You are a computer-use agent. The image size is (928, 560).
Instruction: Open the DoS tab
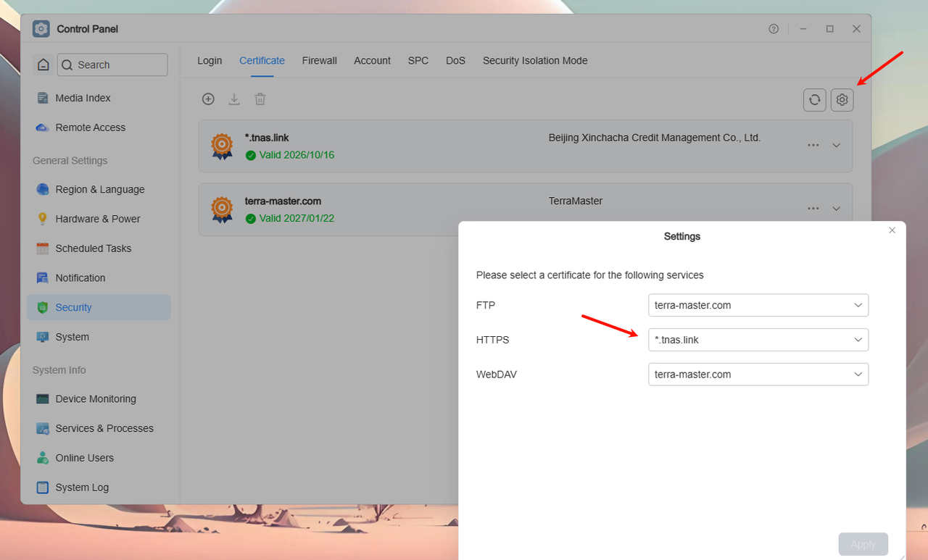tap(456, 61)
